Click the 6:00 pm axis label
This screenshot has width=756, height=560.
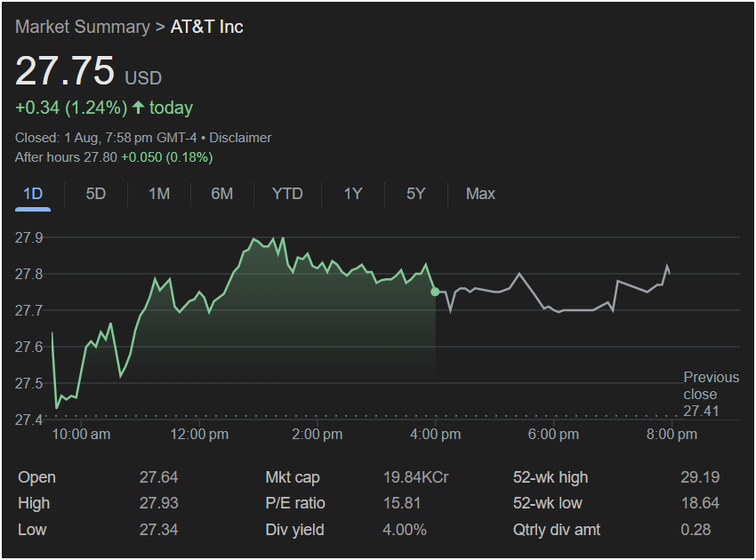pos(553,434)
